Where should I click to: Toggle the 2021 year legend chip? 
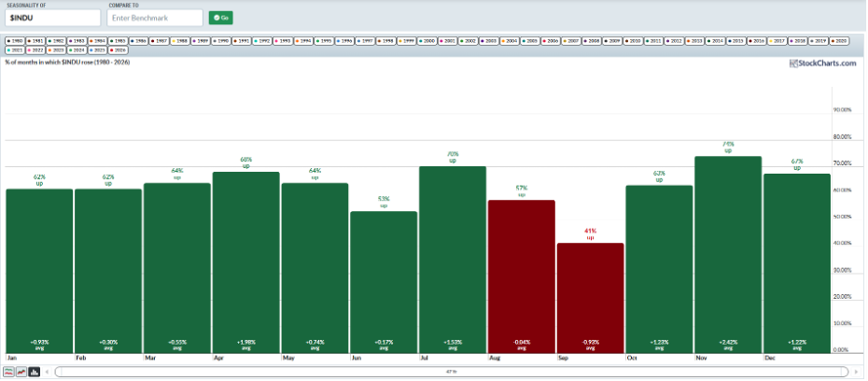(x=15, y=50)
